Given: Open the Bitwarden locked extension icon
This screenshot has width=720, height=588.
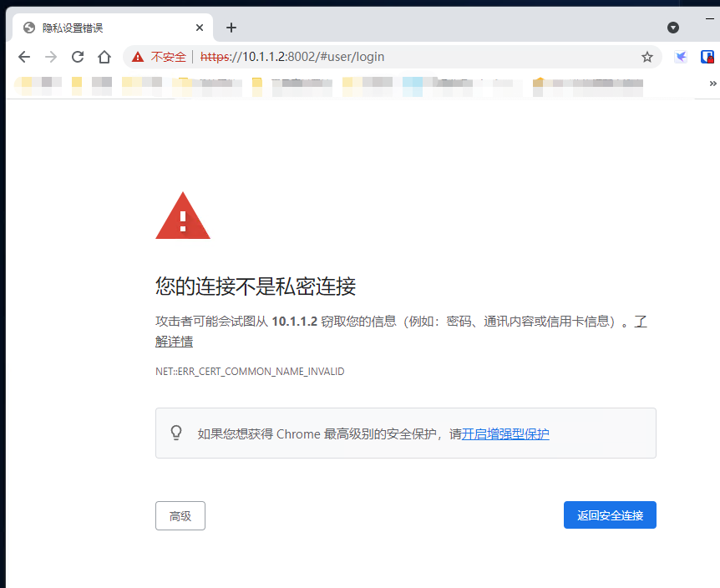Looking at the screenshot, I should point(708,57).
